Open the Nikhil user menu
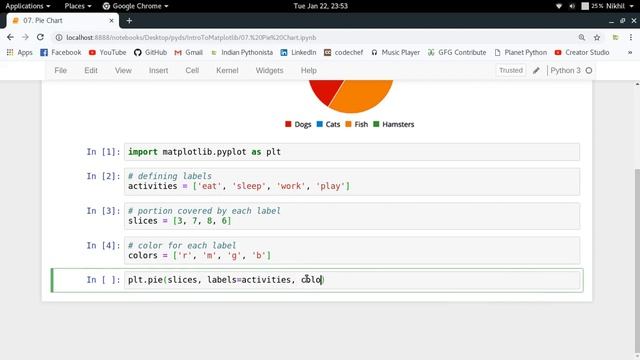The width and height of the screenshot is (640, 360). pyautogui.click(x=619, y=6)
